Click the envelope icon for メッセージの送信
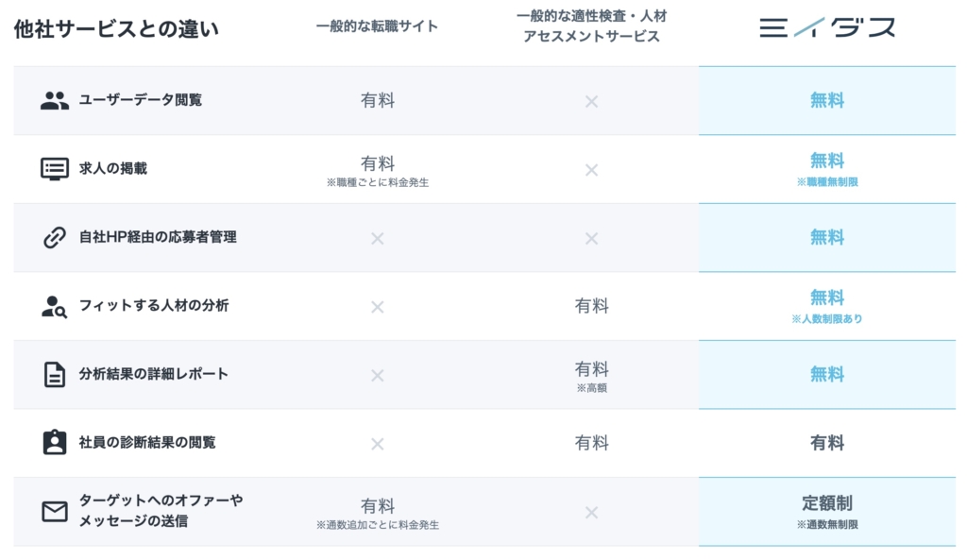This screenshot has width=967, height=560. coord(54,511)
